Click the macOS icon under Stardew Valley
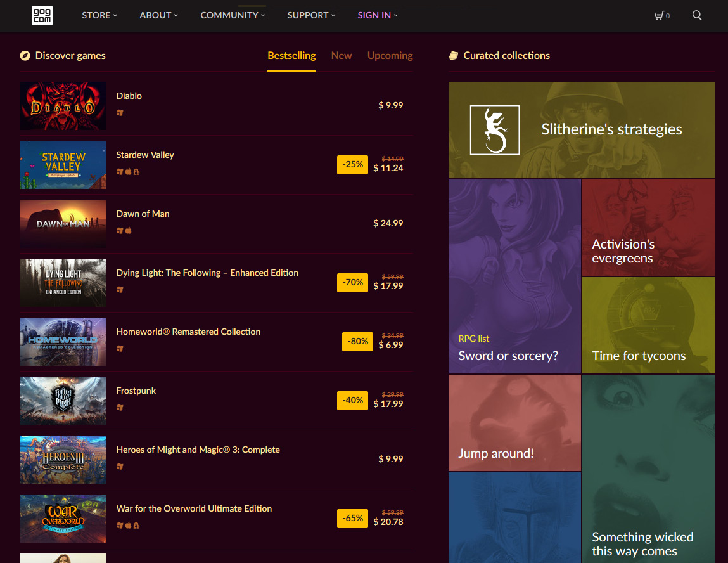Image resolution: width=728 pixels, height=563 pixels. (128, 171)
